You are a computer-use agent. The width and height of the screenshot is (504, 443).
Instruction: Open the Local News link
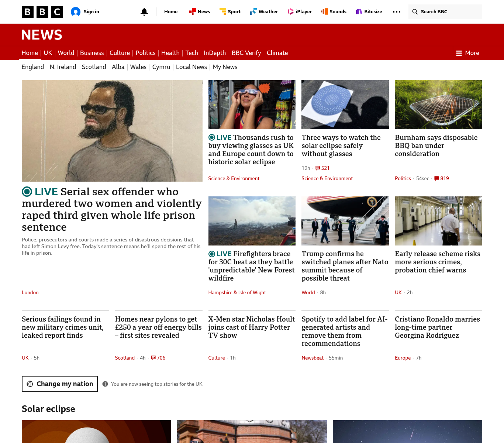click(191, 67)
